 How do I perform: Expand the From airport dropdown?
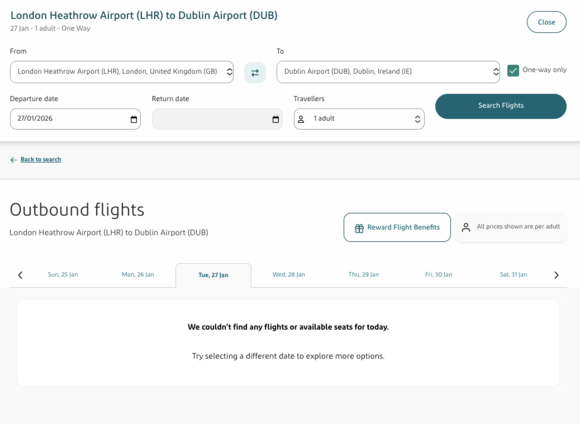point(122,72)
